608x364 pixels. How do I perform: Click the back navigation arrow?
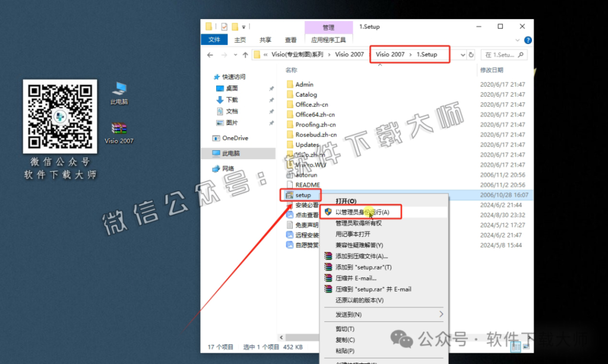click(x=209, y=54)
